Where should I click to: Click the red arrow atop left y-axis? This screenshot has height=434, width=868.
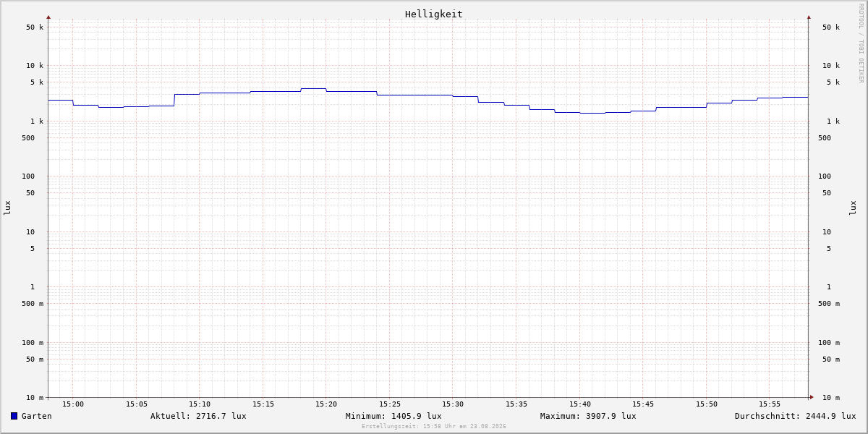point(48,17)
